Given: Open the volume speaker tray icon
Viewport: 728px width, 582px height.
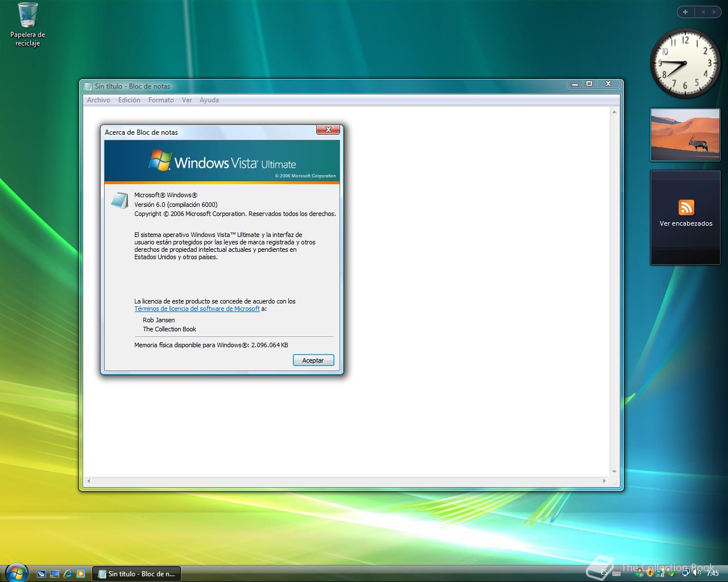Looking at the screenshot, I should [697, 572].
